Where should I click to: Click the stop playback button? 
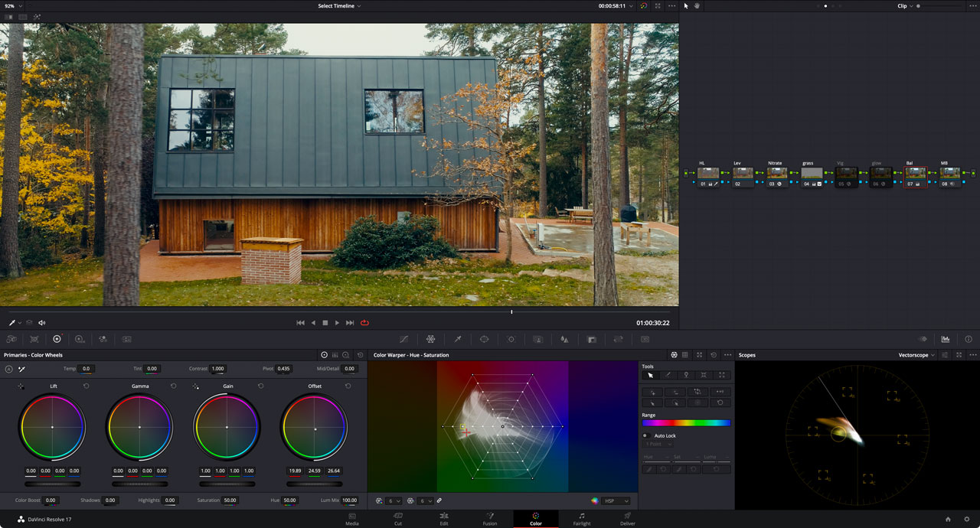tap(325, 323)
